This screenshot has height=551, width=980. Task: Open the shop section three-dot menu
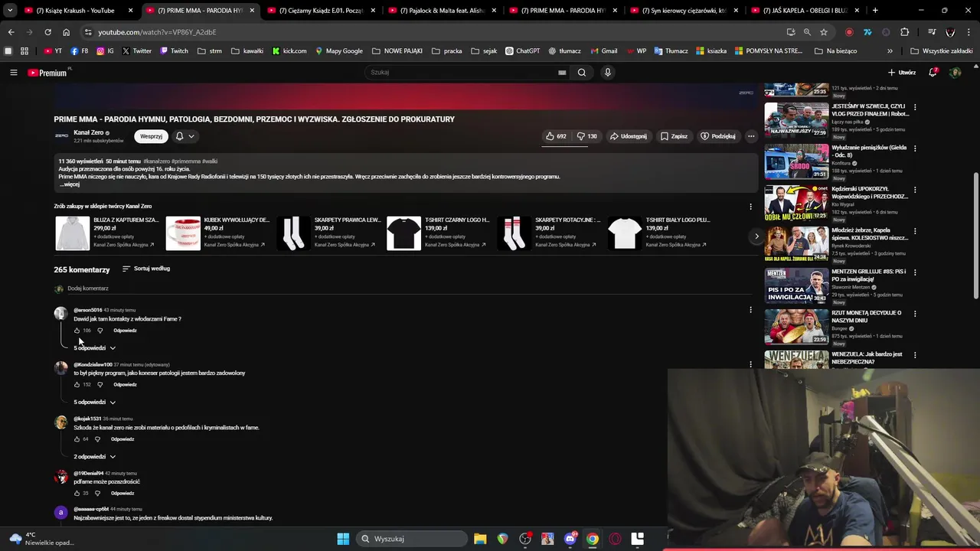(750, 207)
